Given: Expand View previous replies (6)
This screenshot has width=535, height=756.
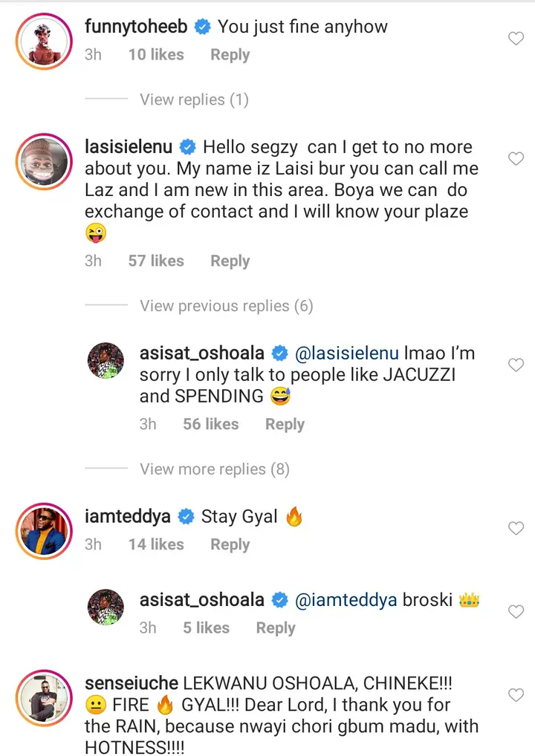Looking at the screenshot, I should 226,306.
